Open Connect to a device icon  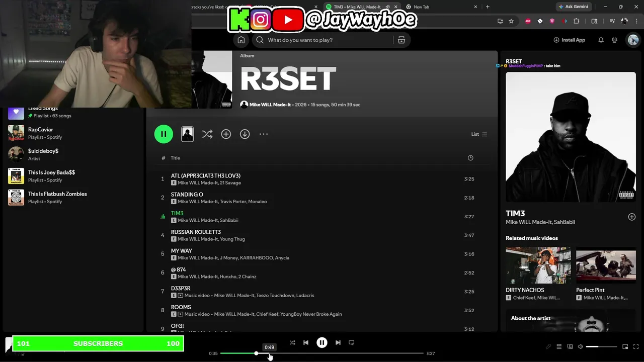(570, 346)
